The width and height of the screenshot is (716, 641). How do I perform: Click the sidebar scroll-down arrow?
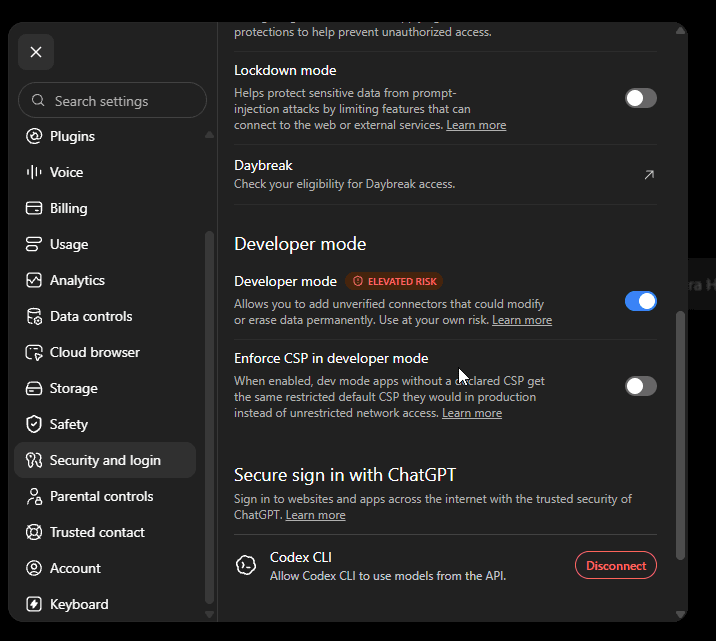(209, 615)
